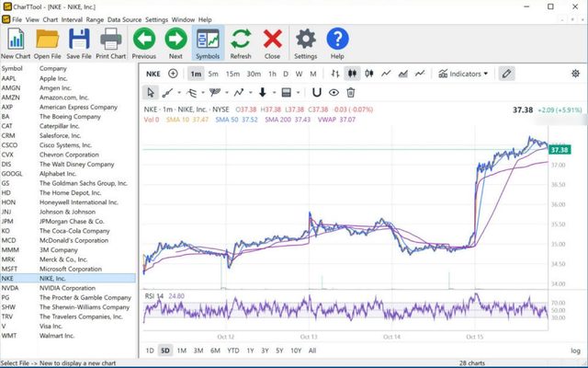Select the pitchfork brush drawing tool

click(215, 92)
